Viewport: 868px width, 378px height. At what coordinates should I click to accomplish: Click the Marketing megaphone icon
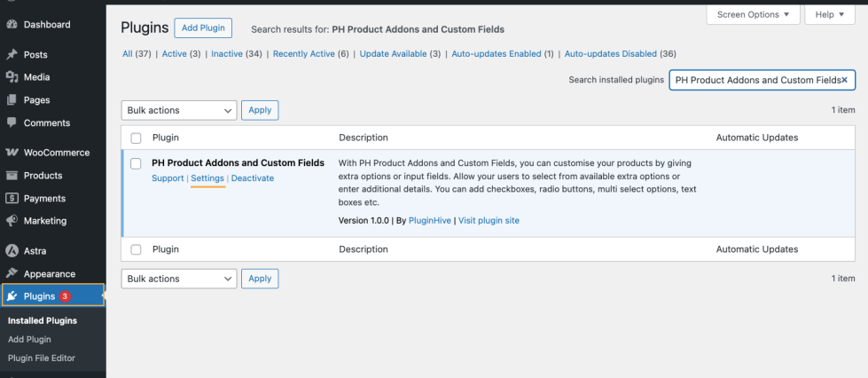(12, 221)
